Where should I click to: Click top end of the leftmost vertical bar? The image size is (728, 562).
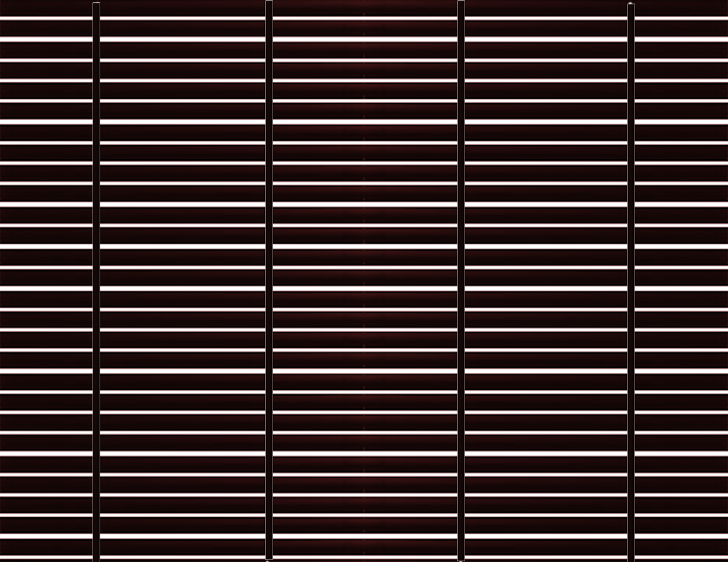pos(96,4)
